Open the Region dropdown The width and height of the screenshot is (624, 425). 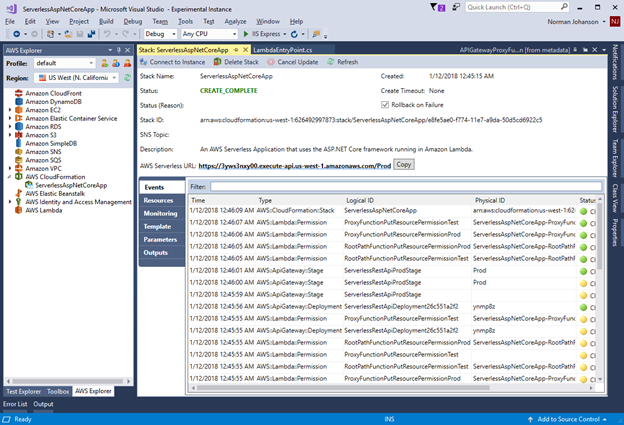click(78, 78)
